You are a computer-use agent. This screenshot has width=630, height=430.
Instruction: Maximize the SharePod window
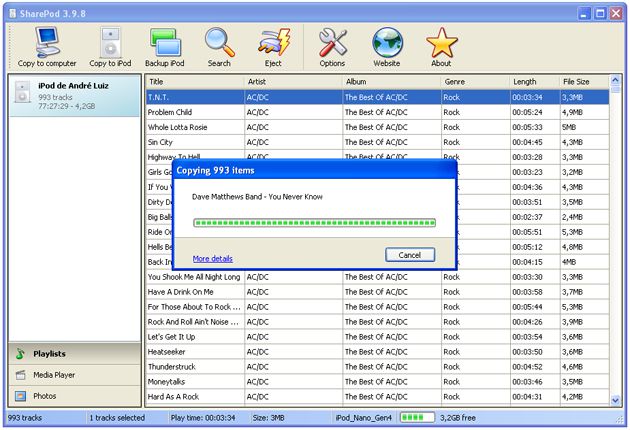click(x=600, y=14)
